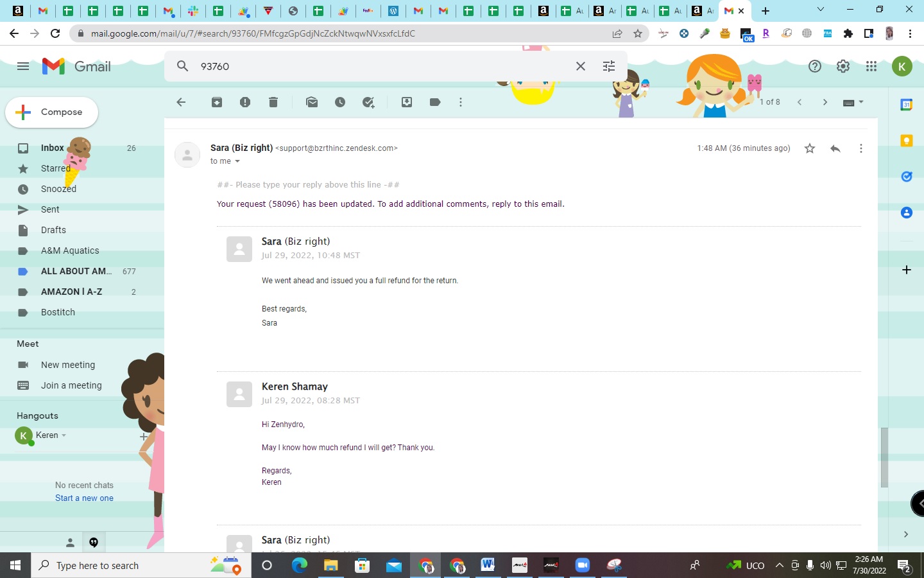This screenshot has height=578, width=924.
Task: Archive this conversation
Action: [x=217, y=102]
